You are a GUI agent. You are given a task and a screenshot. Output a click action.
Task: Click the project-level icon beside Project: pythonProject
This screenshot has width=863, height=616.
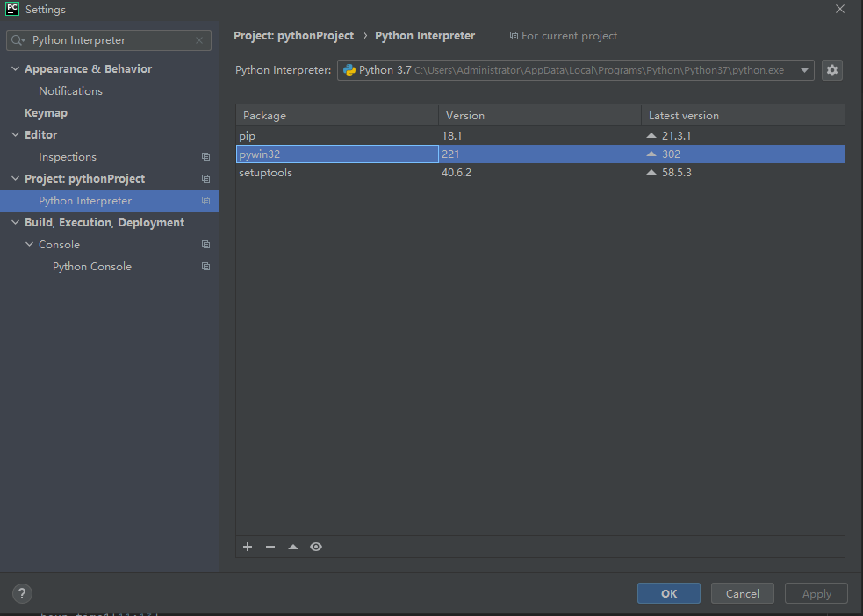click(x=205, y=179)
